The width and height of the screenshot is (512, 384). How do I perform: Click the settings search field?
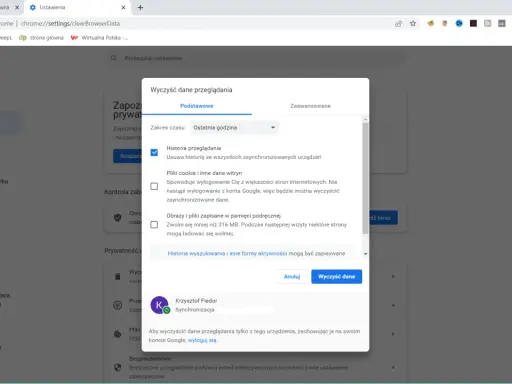click(257, 58)
